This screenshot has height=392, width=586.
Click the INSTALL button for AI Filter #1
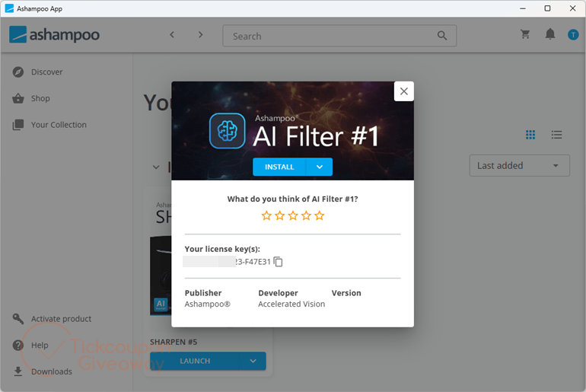(x=279, y=167)
